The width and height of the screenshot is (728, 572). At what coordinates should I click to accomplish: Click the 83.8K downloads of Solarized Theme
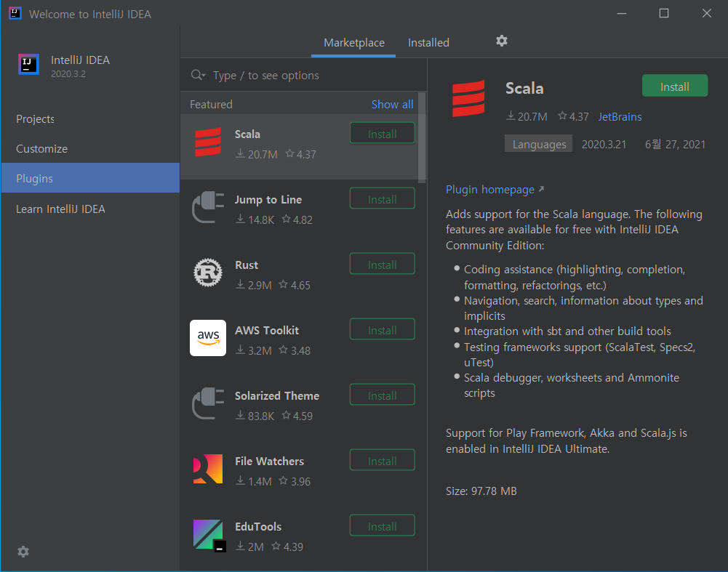tap(255, 416)
